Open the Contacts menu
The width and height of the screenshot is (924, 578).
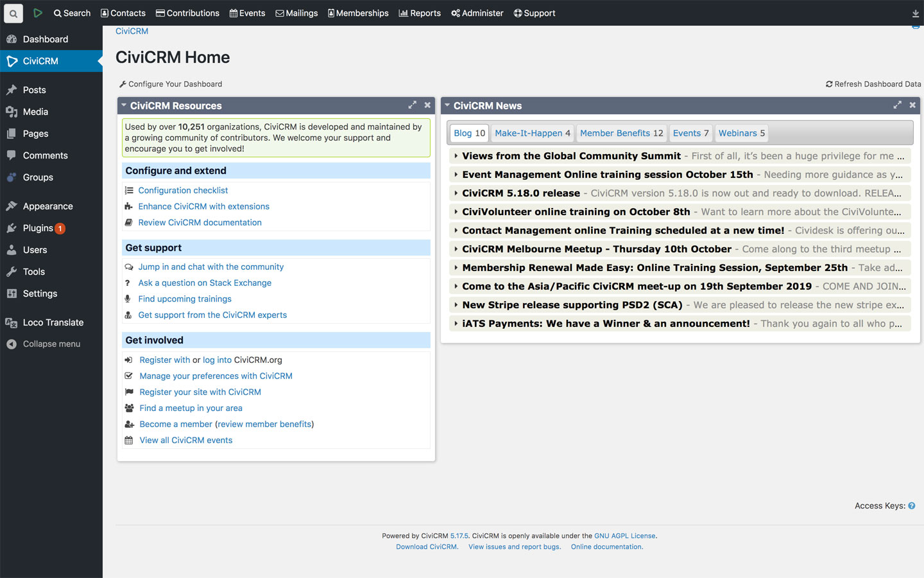pos(123,13)
